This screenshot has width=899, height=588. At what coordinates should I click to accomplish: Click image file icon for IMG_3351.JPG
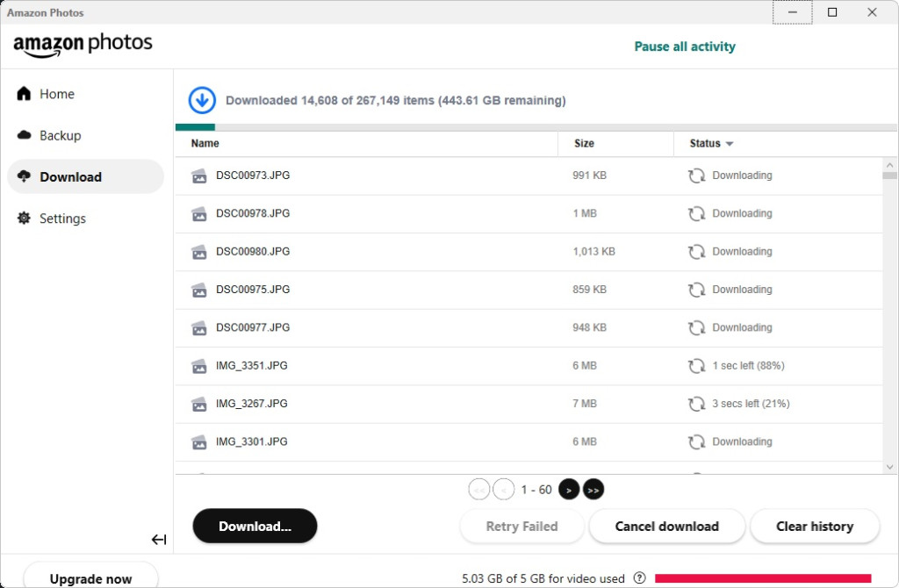(x=199, y=366)
